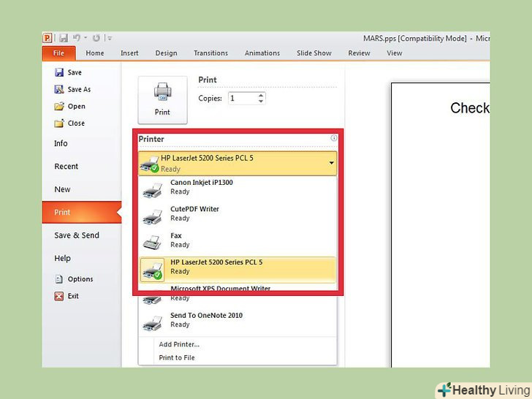This screenshot has height=399, width=532.
Task: Decrease copies with the down arrow
Action: point(261,101)
